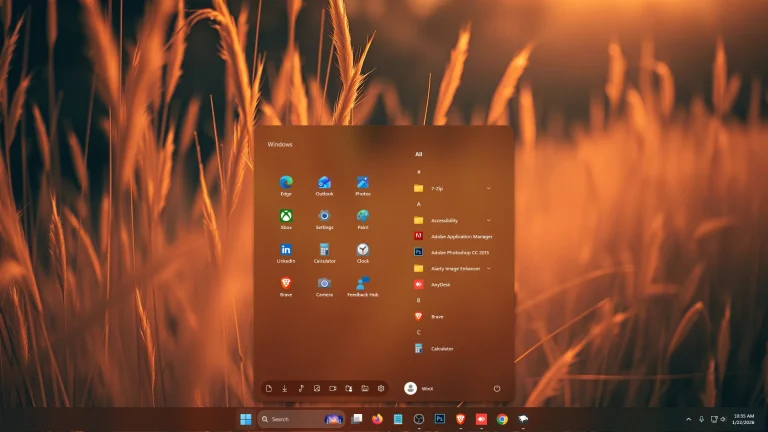Click the A letter header
This screenshot has width=768, height=432.
pos(418,204)
